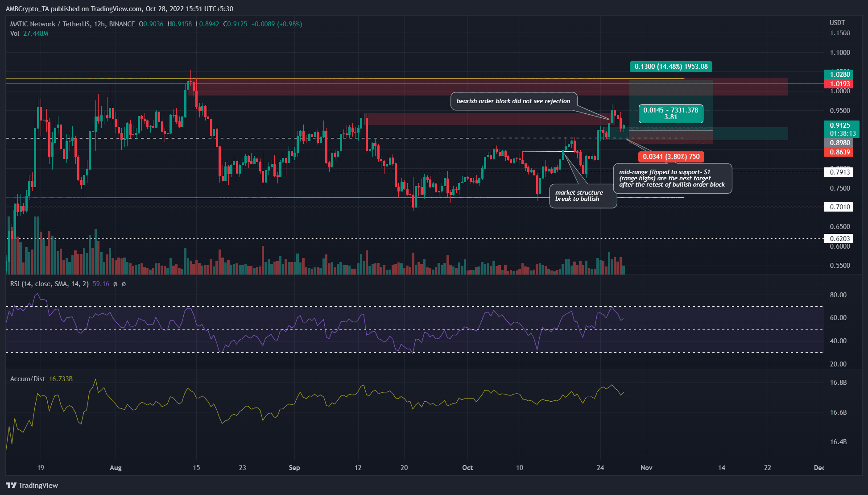Click the low price value L0.8942
This screenshot has width=868, height=495.
207,24
